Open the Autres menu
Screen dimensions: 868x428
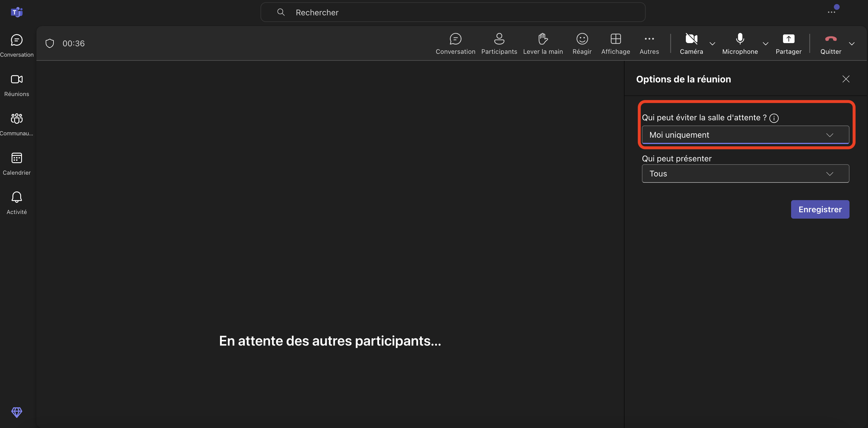click(x=649, y=43)
